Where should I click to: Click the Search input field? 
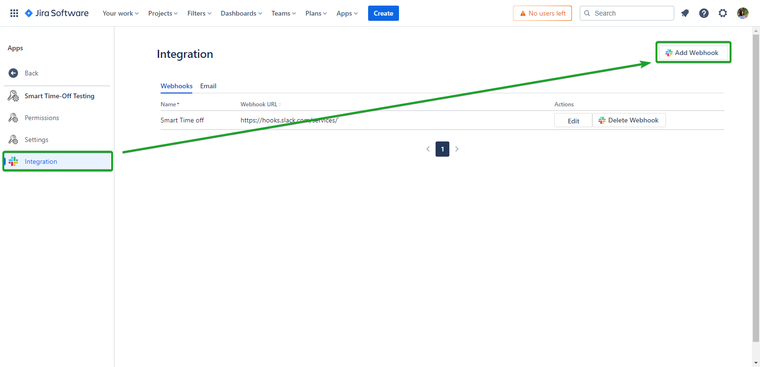click(x=627, y=13)
